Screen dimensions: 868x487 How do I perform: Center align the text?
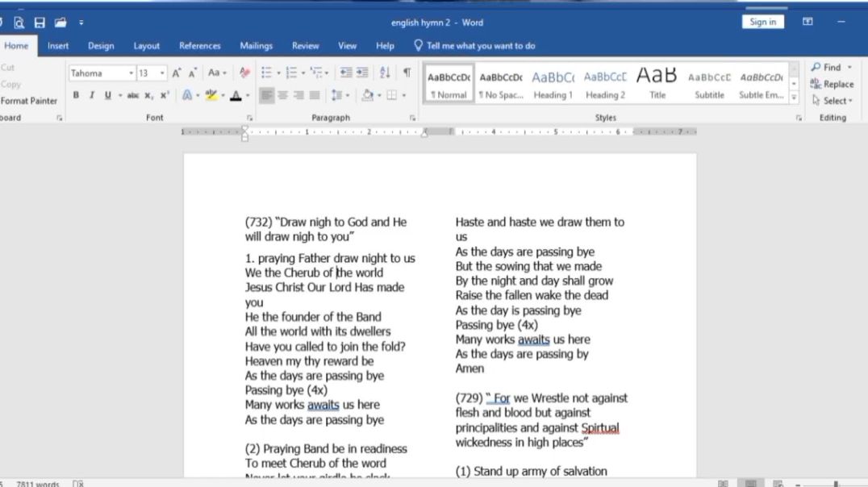[282, 95]
